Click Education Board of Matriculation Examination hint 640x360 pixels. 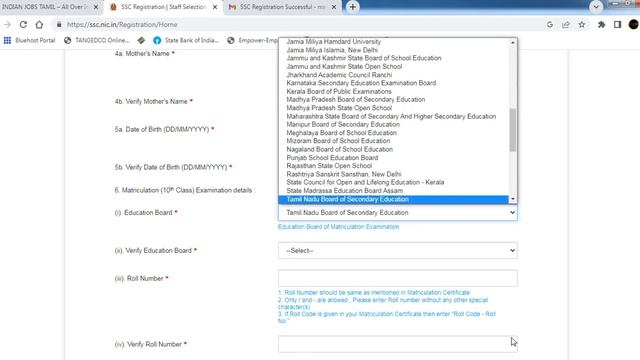pos(338,227)
